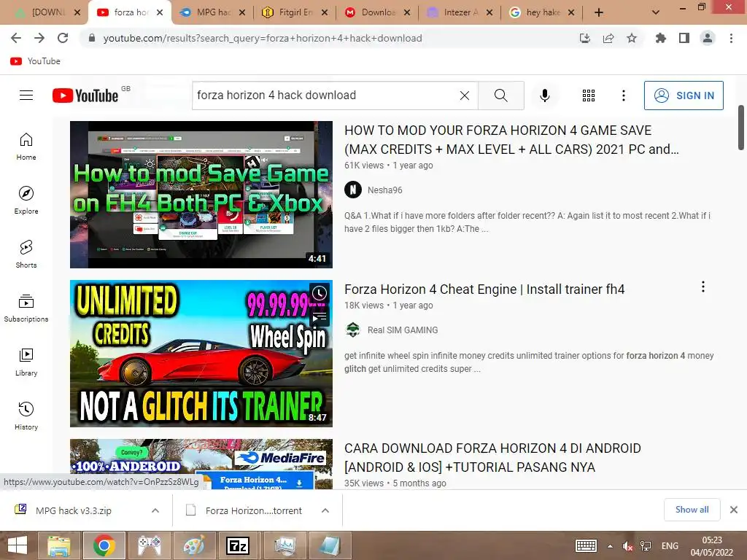747x560 pixels.
Task: Go back with the browser back arrow
Action: 16,38
